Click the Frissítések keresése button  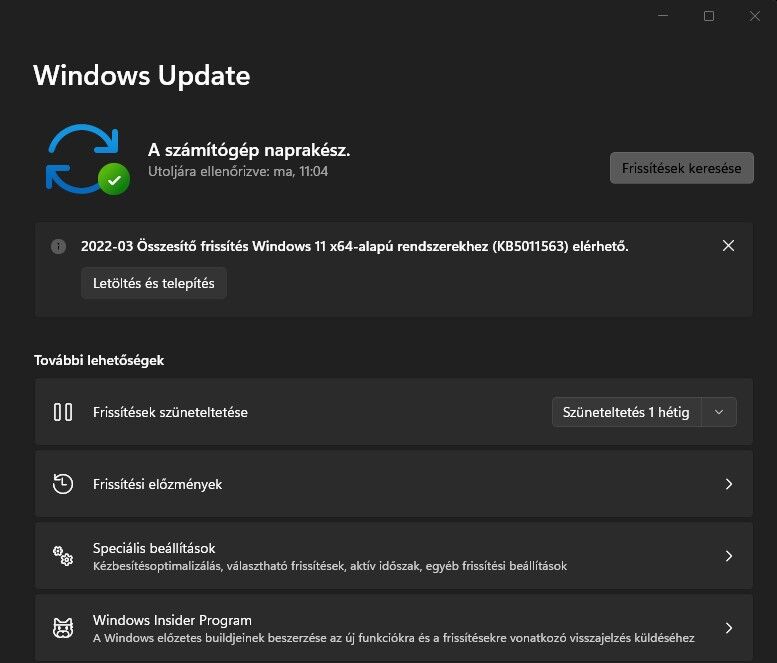[681, 168]
